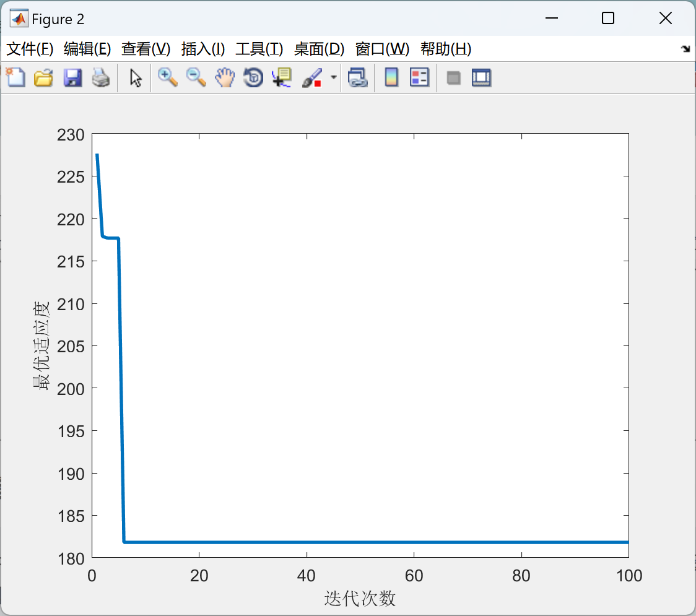Print the figure using the printer icon
Viewport: 696px width, 616px height.
101,77
